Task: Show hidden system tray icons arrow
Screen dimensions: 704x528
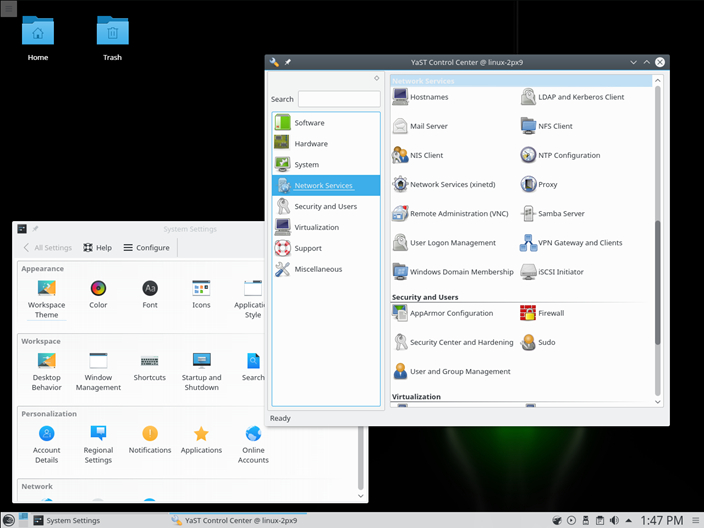Action: click(x=629, y=521)
